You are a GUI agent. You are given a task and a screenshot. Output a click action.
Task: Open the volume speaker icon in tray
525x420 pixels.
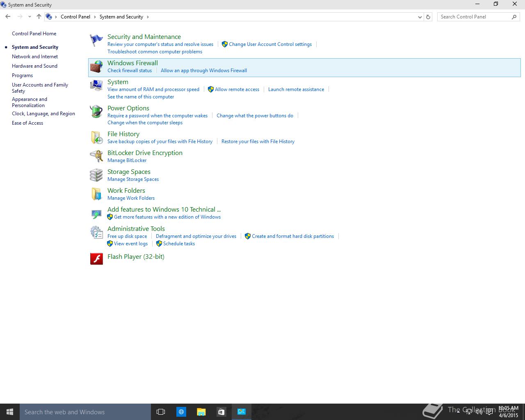479,412
